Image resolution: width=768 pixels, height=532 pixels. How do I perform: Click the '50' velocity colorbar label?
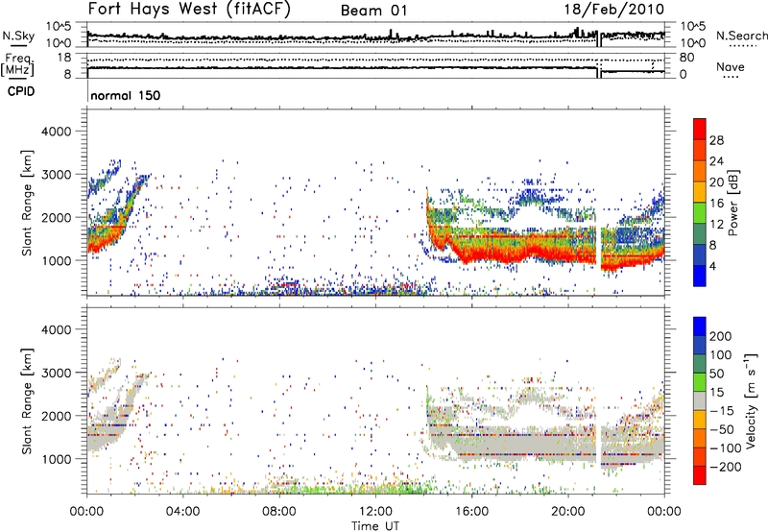pyautogui.click(x=716, y=374)
